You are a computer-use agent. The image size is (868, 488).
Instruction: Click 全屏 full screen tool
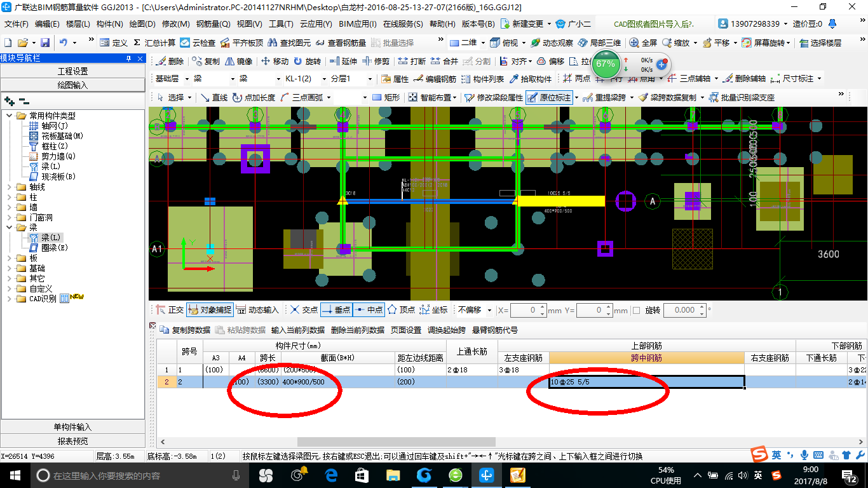643,43
